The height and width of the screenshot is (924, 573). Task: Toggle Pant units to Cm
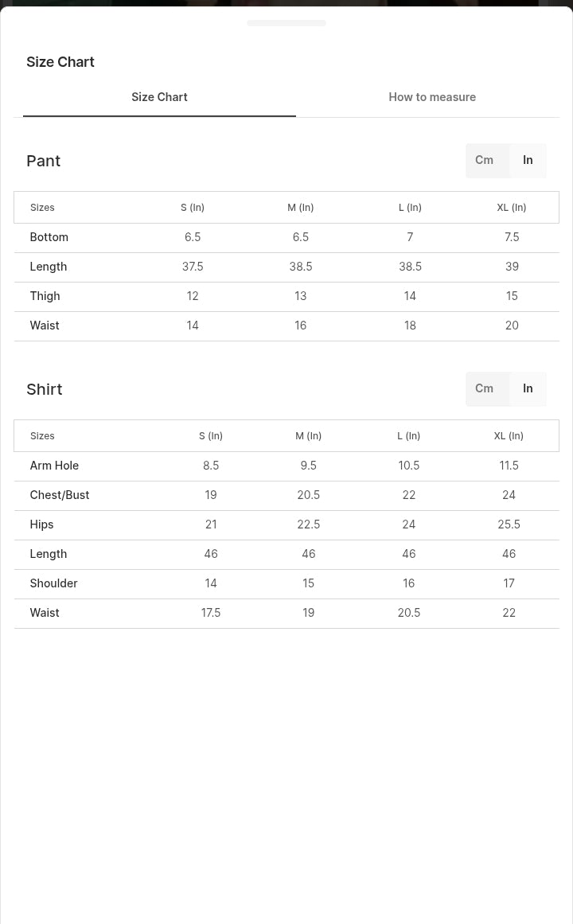pos(485,160)
